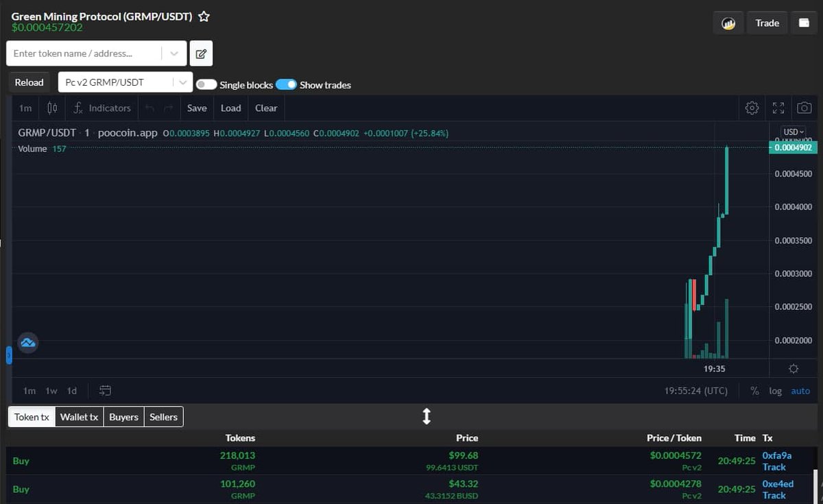
Task: Toggle Show trades switch off
Action: 287,84
